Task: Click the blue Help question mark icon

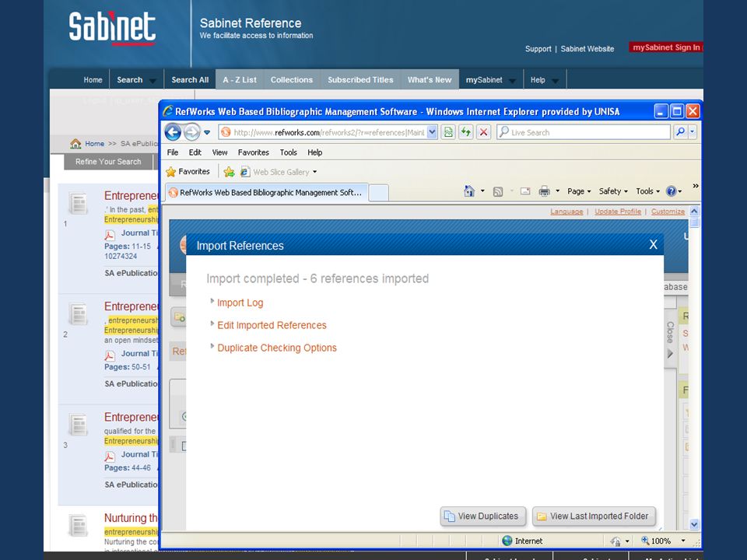Action: (x=672, y=191)
